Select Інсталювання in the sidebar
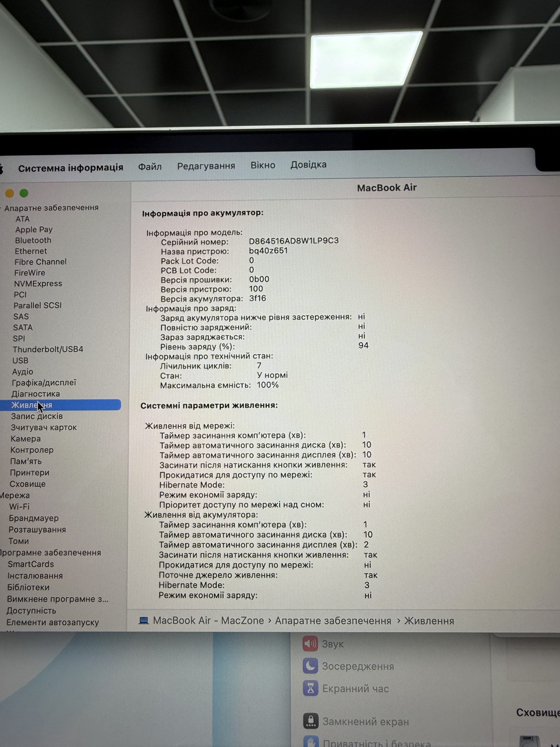Image resolution: width=560 pixels, height=747 pixels. point(35,575)
